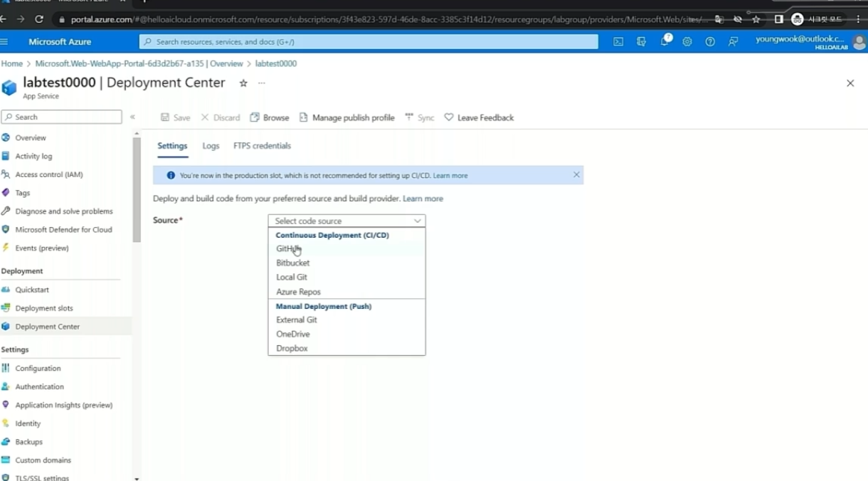868x481 pixels.
Task: Reload the page in browser
Action: 39,19
